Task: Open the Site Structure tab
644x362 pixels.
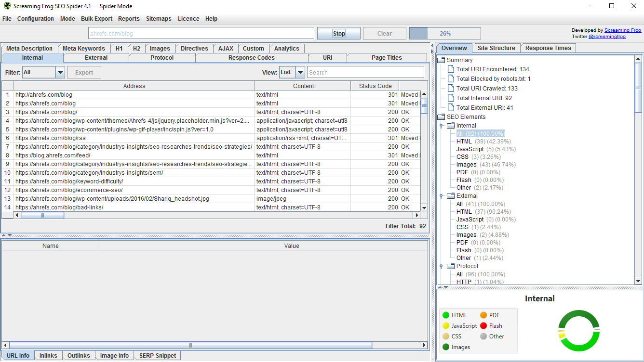Action: click(496, 48)
